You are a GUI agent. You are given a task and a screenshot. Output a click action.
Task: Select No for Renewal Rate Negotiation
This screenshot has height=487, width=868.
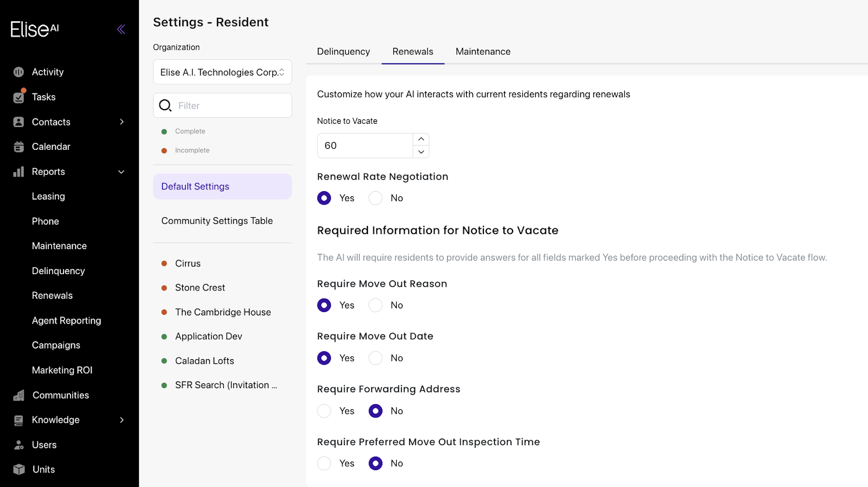click(x=375, y=198)
